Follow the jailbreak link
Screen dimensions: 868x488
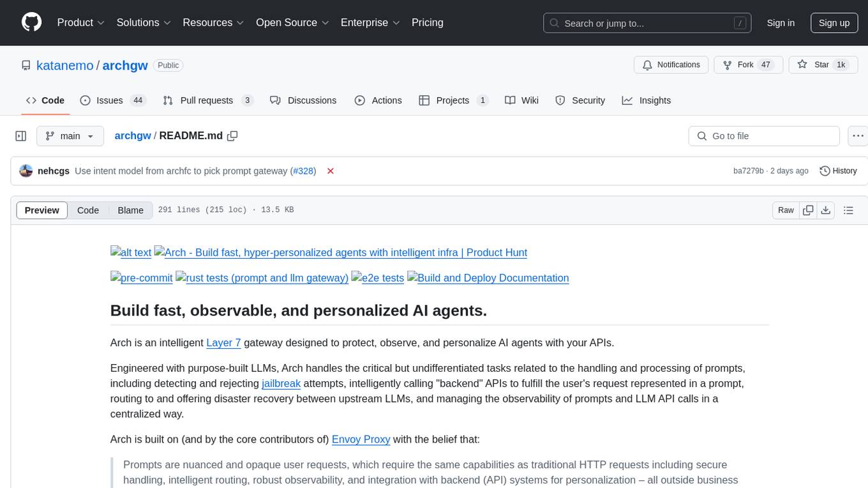coord(281,383)
